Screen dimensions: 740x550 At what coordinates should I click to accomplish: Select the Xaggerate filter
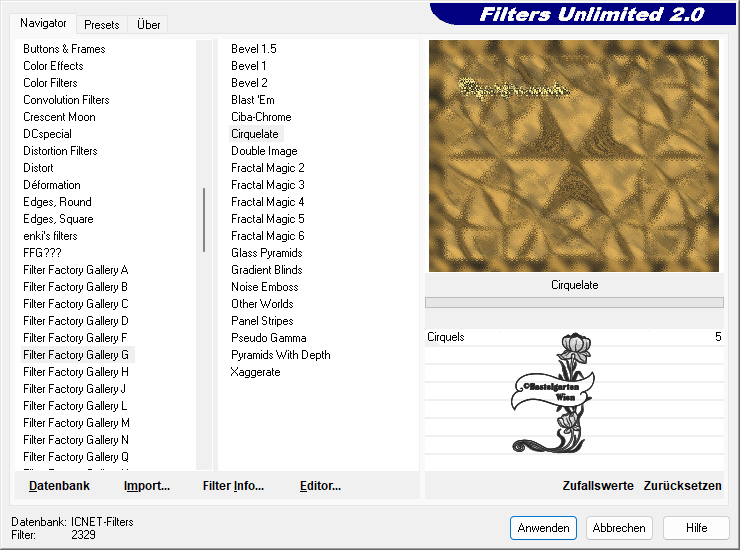click(x=255, y=372)
